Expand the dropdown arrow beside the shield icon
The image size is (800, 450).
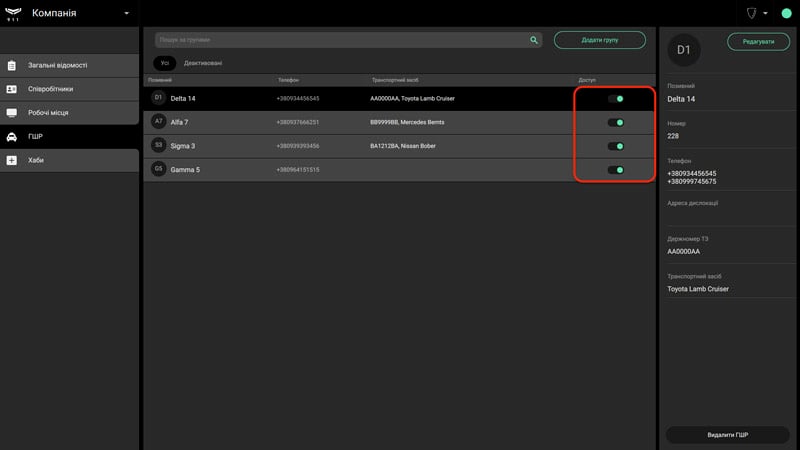click(765, 13)
